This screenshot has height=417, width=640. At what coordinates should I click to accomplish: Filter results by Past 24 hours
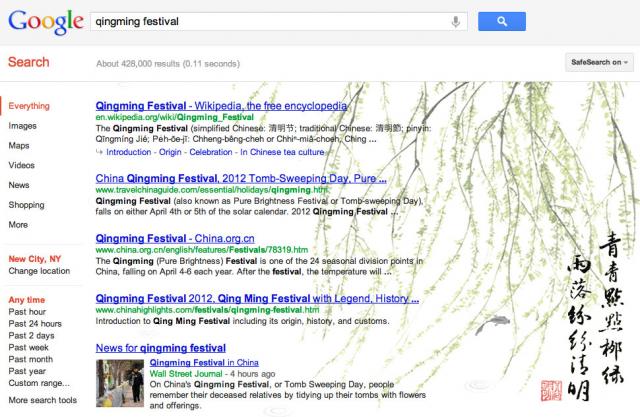[x=35, y=324]
